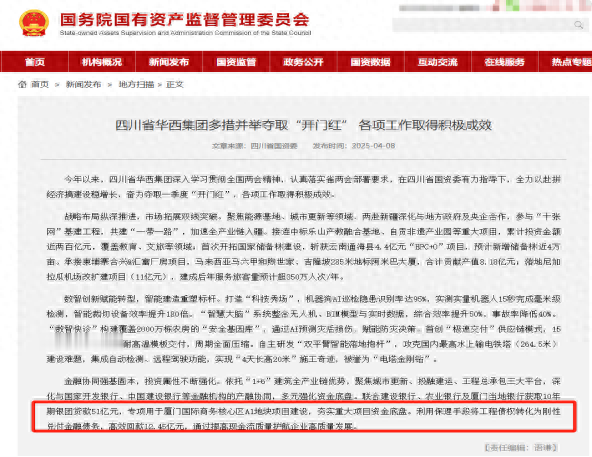Click the publish date 2025-04-08

(373, 146)
